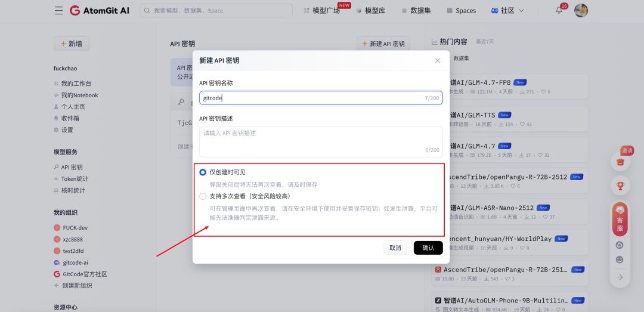Click 创建新组织

click(73, 285)
